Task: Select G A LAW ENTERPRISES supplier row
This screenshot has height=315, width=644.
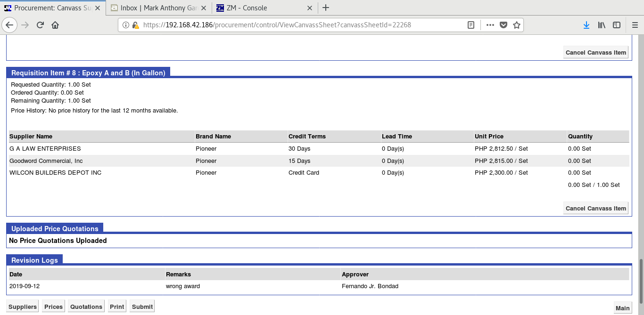Action: pyautogui.click(x=319, y=149)
